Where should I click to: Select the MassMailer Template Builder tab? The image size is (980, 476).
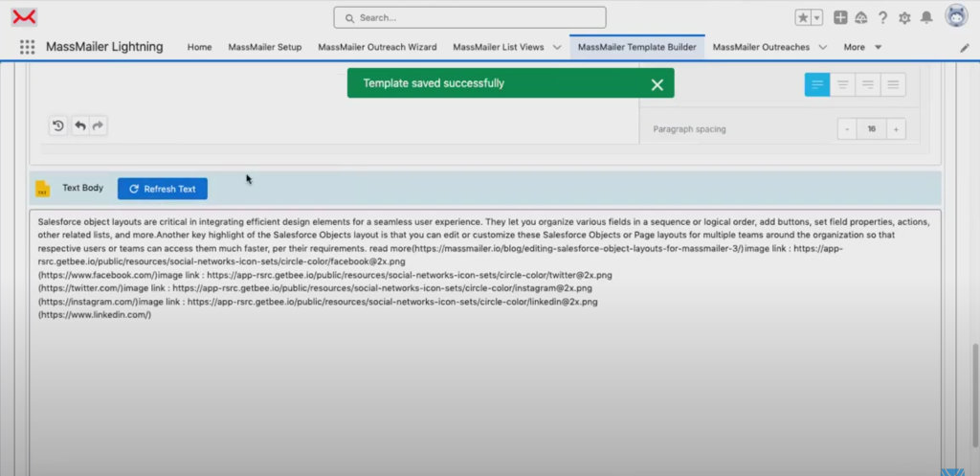pyautogui.click(x=636, y=47)
